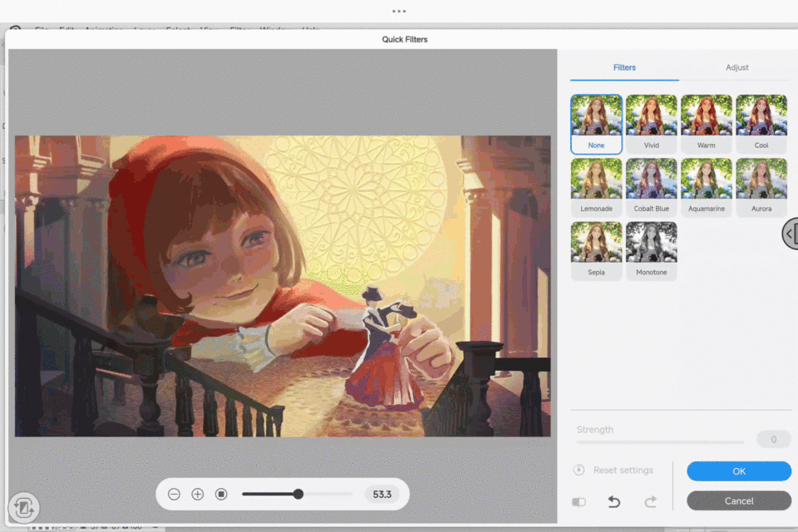Viewport: 798px width, 532px height.
Task: Click the reset settings clock icon
Action: pyautogui.click(x=579, y=470)
